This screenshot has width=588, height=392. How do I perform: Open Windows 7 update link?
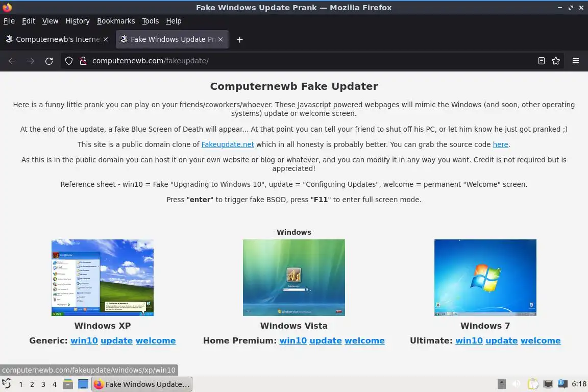pyautogui.click(x=501, y=340)
